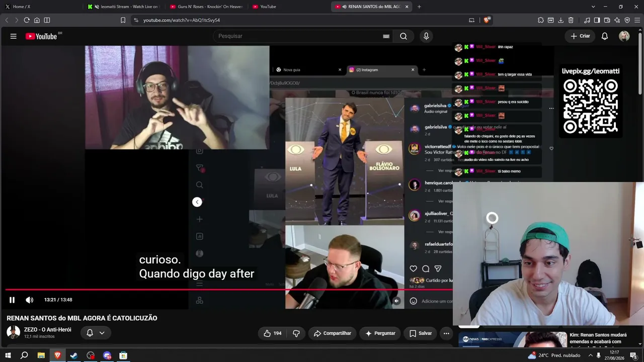Open the Criar create button
The width and height of the screenshot is (644, 362).
click(x=580, y=36)
